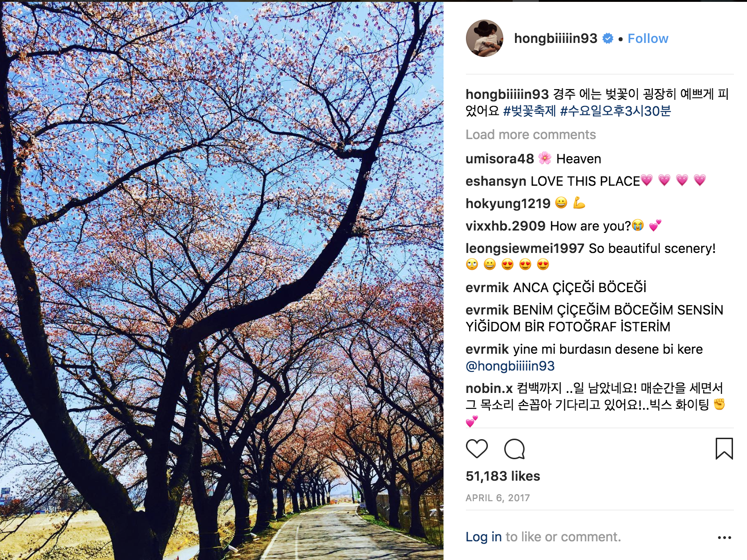Open hokyung1219 commenter profile
This screenshot has width=747, height=560.
pos(508,203)
